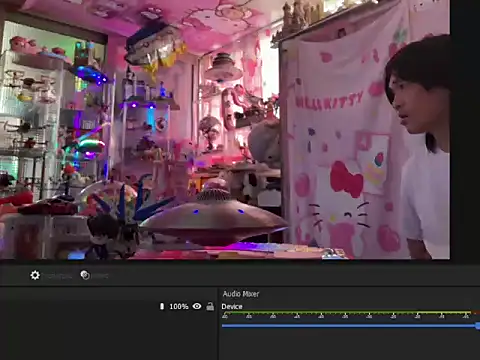Toggle the padlock to lock the source
Image resolution: width=480 pixels, height=360 pixels.
210,306
